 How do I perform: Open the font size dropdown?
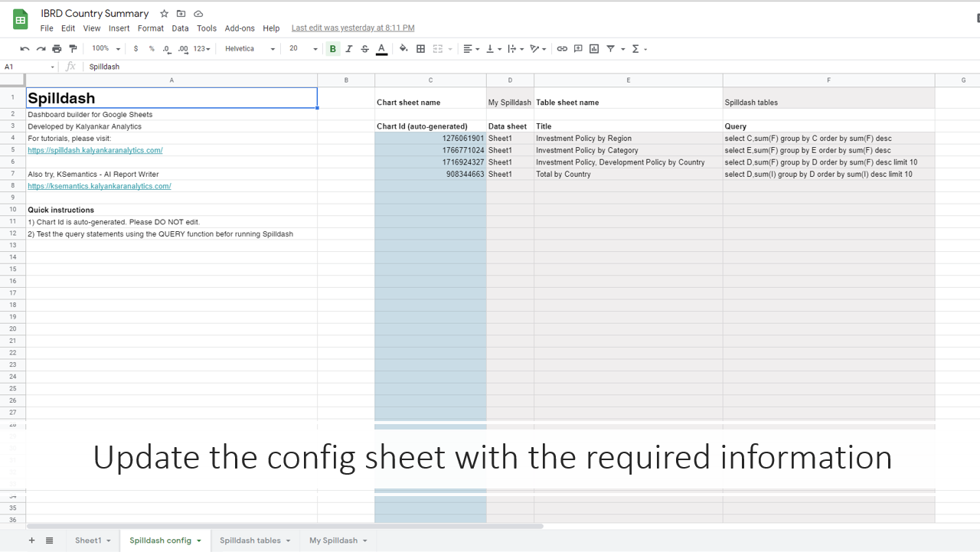(x=303, y=49)
